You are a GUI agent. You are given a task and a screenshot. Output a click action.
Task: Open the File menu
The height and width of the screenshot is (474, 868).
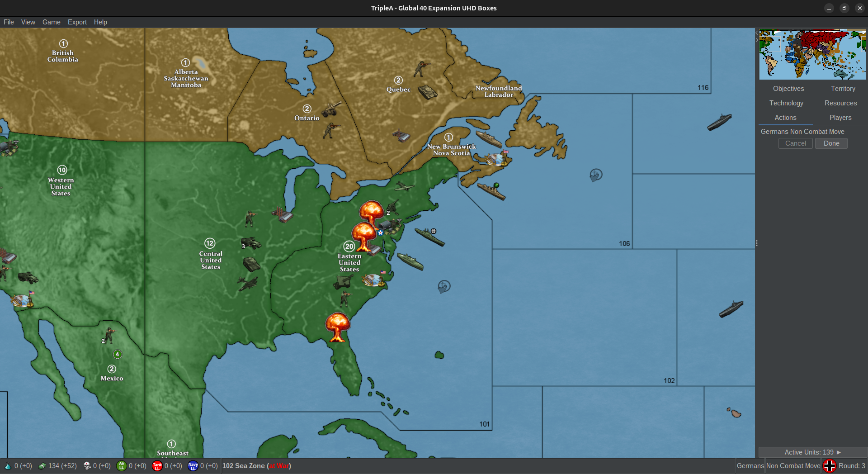9,22
